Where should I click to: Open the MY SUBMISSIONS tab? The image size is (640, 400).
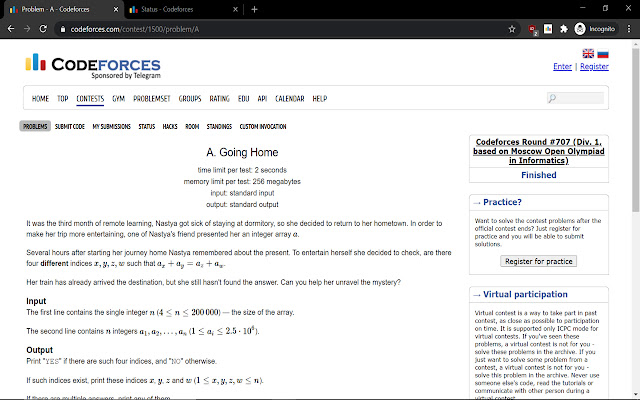[x=111, y=127]
